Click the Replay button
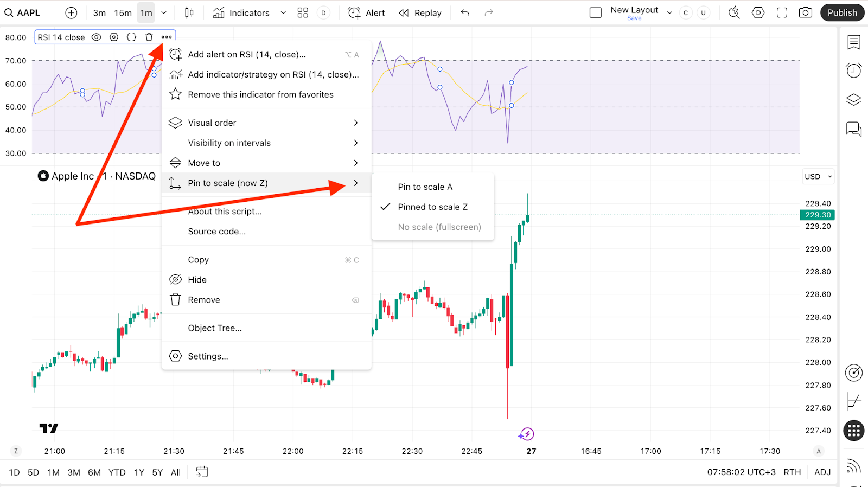868x487 pixels. click(420, 13)
